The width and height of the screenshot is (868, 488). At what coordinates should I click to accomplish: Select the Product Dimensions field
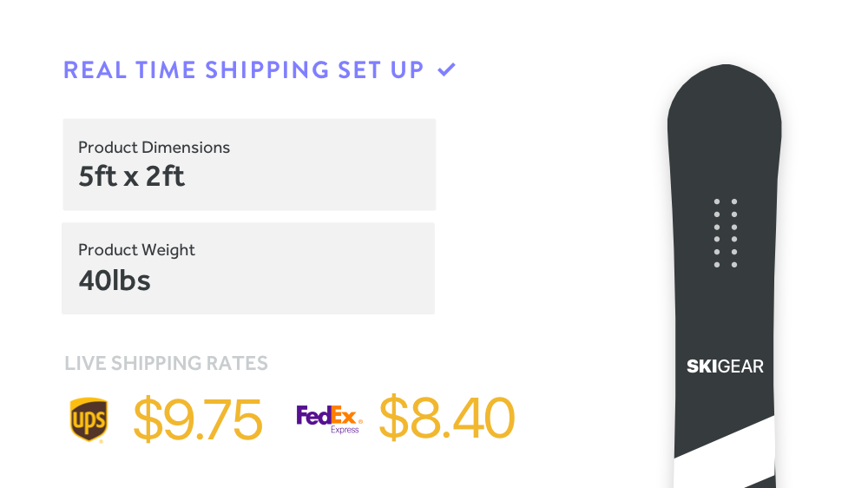click(x=249, y=164)
